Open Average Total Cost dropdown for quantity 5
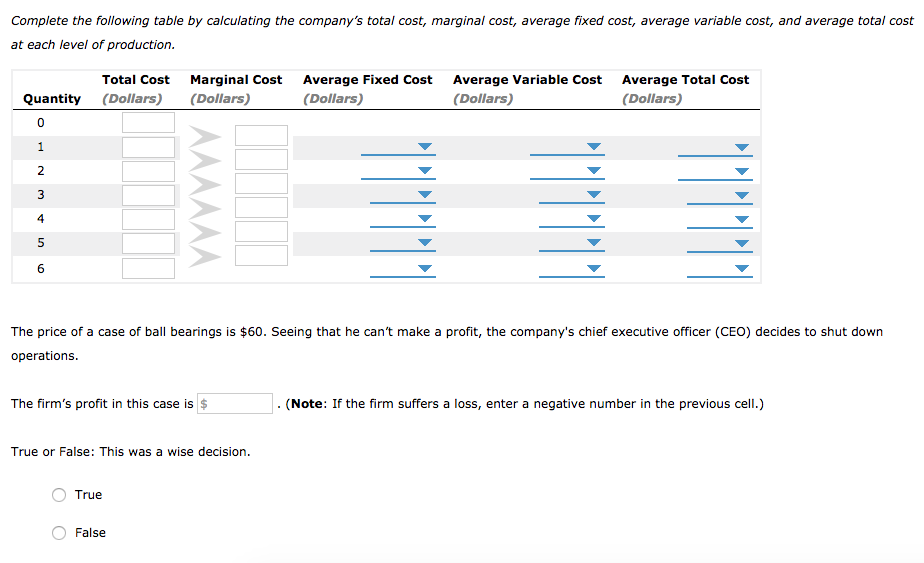 (716, 243)
